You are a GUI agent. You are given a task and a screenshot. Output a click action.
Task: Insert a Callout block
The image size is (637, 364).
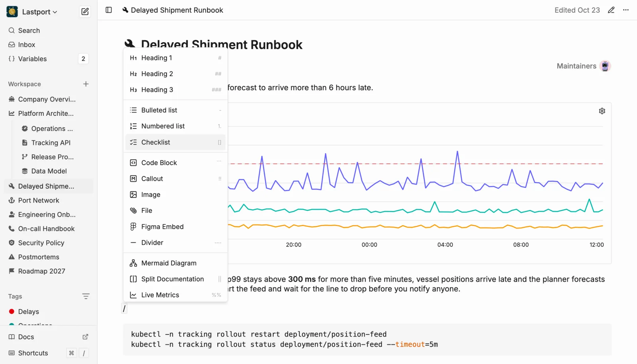(x=175, y=179)
